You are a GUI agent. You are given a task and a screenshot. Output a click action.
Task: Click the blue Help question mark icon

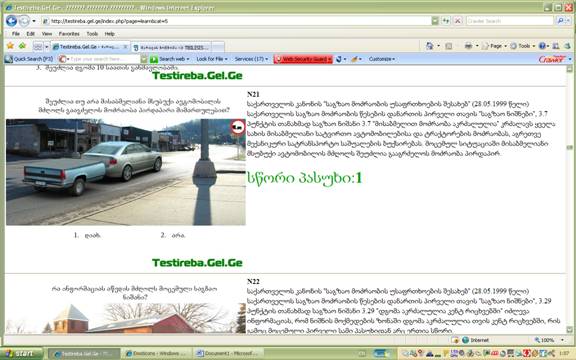click(542, 46)
